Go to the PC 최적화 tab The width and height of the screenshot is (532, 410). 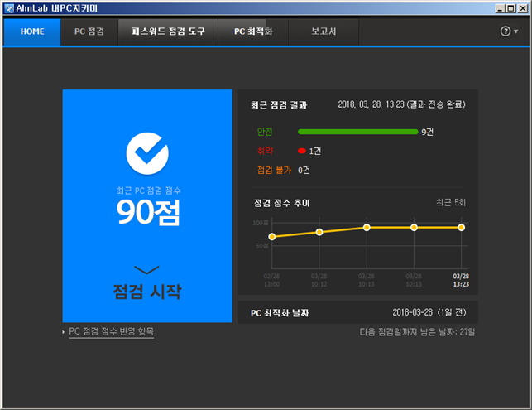pyautogui.click(x=253, y=31)
